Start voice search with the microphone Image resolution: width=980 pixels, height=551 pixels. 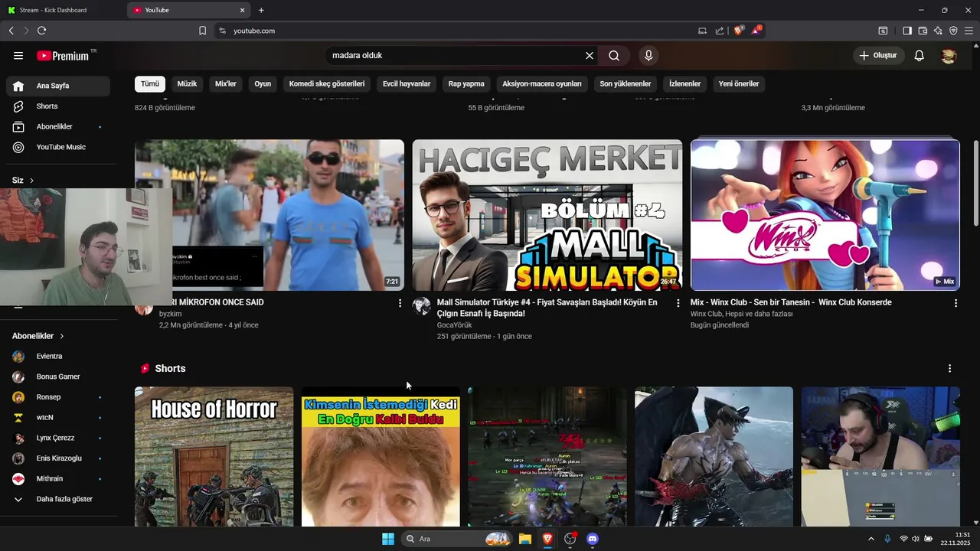pos(648,56)
